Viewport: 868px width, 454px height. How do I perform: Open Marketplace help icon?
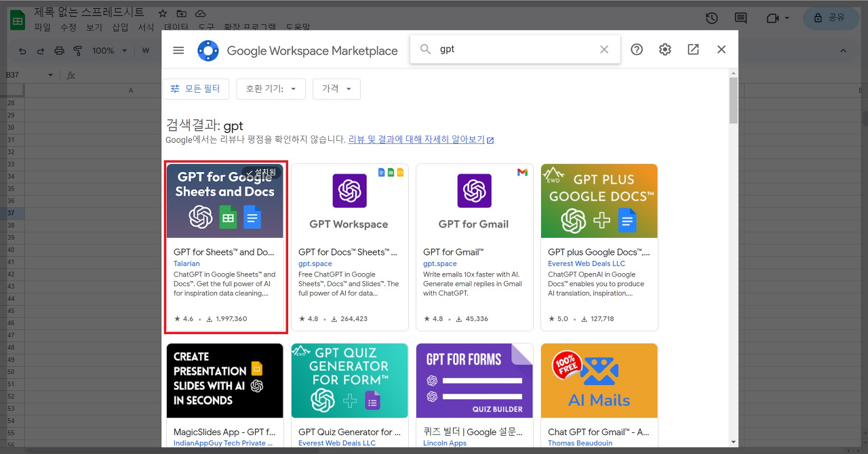click(637, 49)
